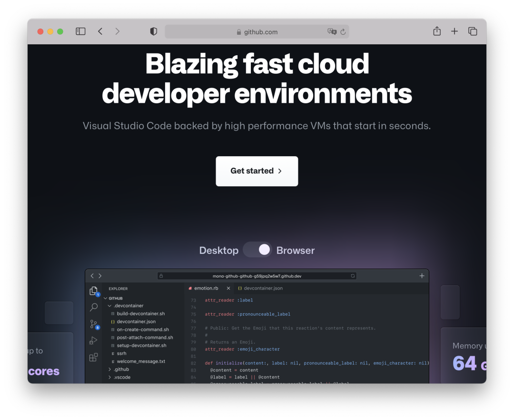The height and width of the screenshot is (420, 514).
Task: Open the Explorer files icon
Action: point(94,291)
